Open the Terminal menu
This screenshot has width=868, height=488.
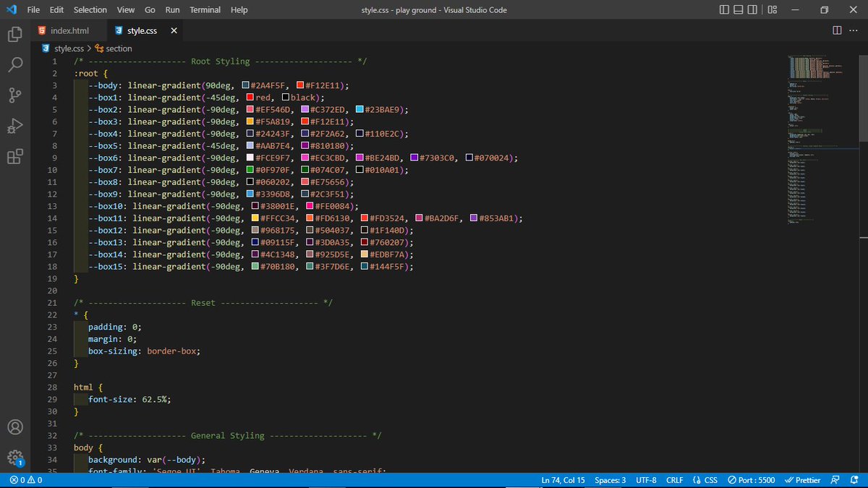tap(205, 10)
